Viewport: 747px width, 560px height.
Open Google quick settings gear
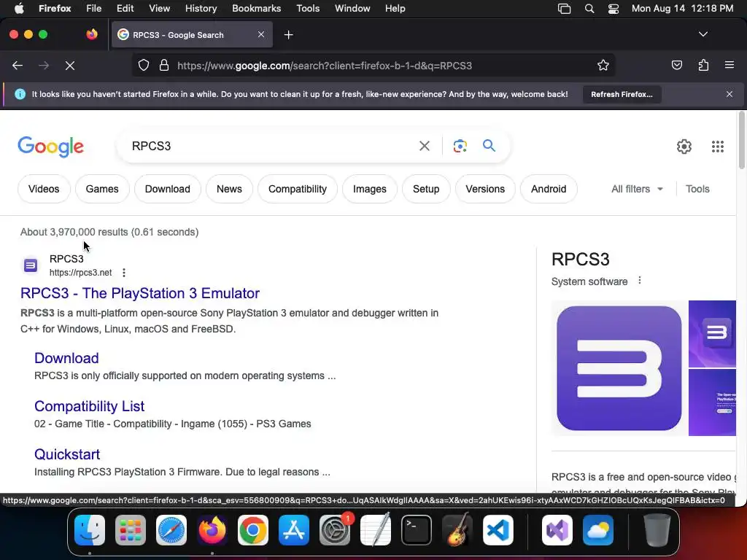pos(684,146)
